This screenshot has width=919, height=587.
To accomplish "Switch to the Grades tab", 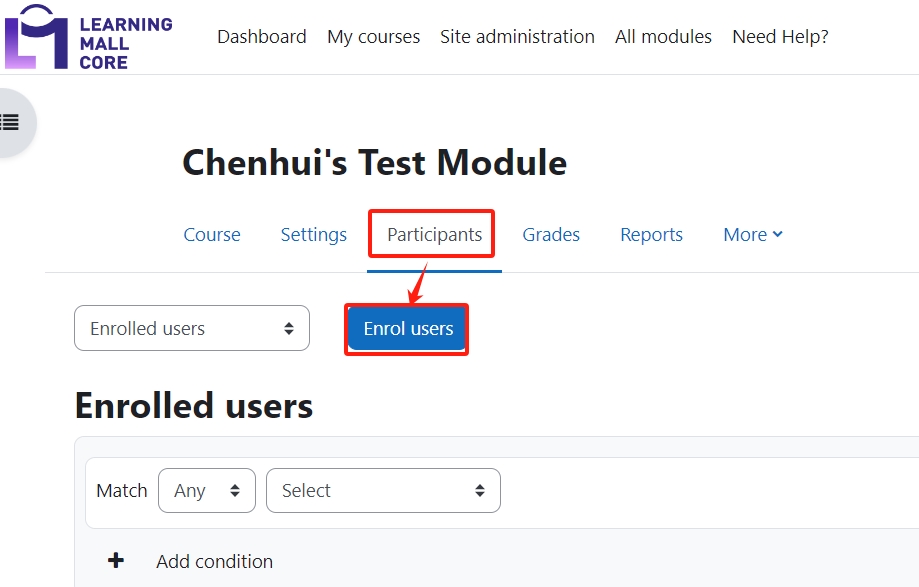I will (x=551, y=234).
